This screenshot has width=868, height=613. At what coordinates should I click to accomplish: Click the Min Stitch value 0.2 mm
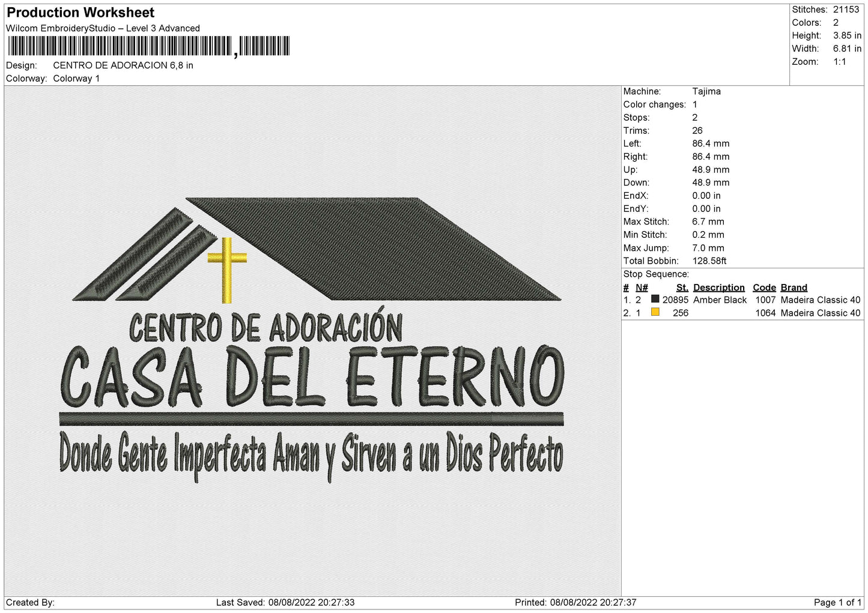708,235
